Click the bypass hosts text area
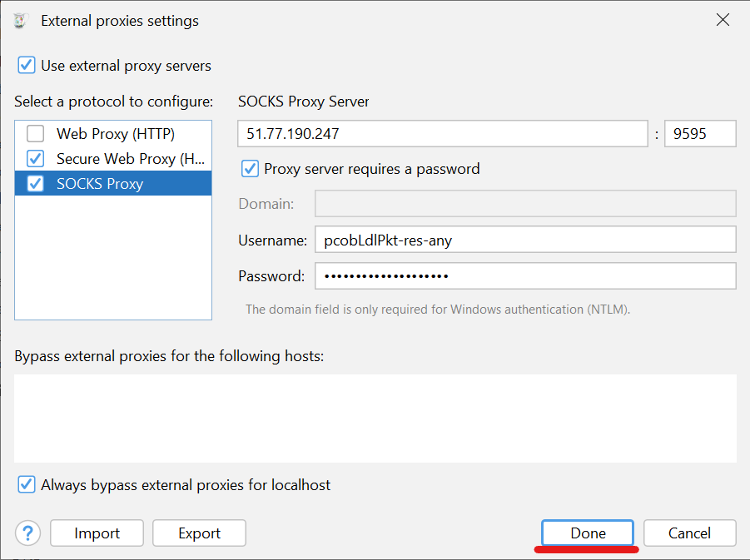Image resolution: width=750 pixels, height=560 pixels. (375, 418)
